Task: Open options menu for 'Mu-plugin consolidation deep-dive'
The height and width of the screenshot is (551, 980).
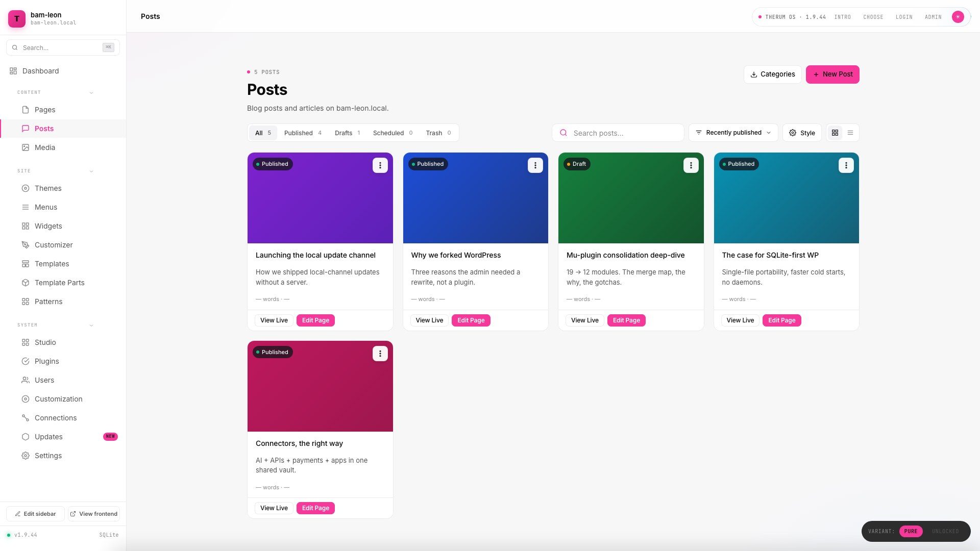Action: click(691, 165)
